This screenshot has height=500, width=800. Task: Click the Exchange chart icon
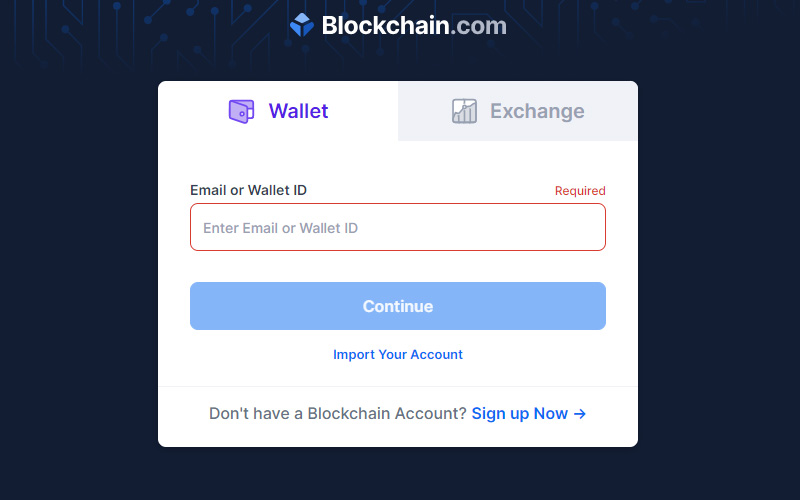[x=464, y=111]
